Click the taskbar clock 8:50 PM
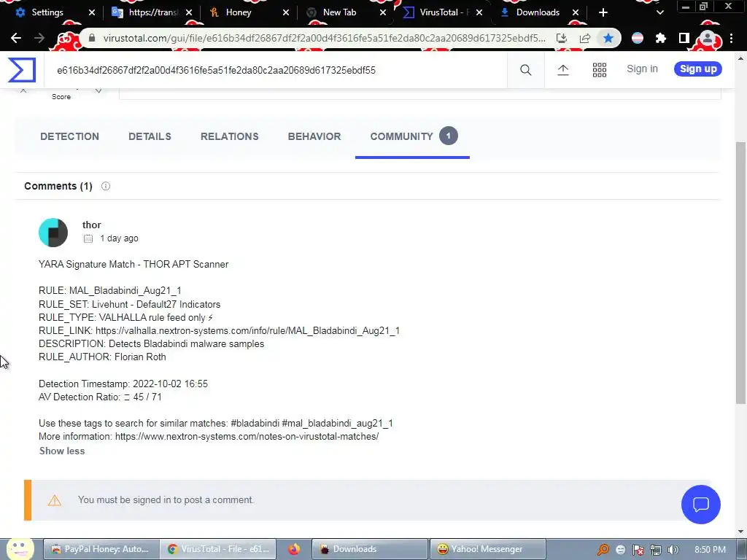This screenshot has height=560, width=747. click(x=710, y=550)
